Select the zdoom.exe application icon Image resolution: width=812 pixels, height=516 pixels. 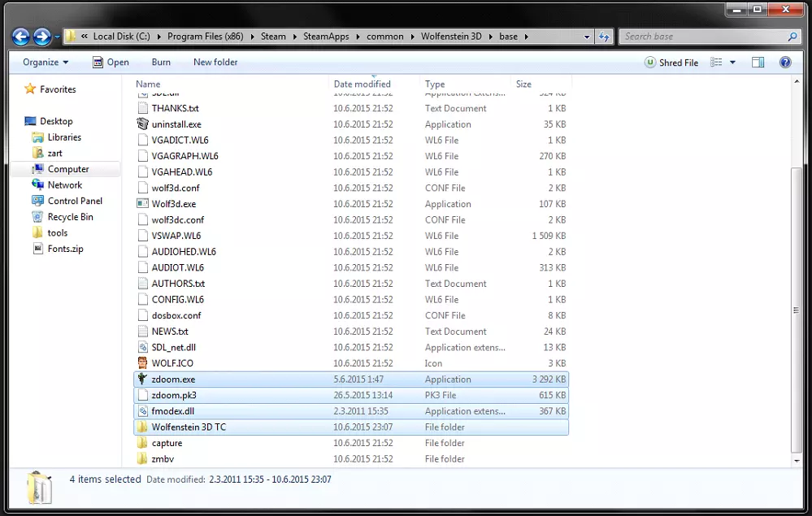(142, 379)
